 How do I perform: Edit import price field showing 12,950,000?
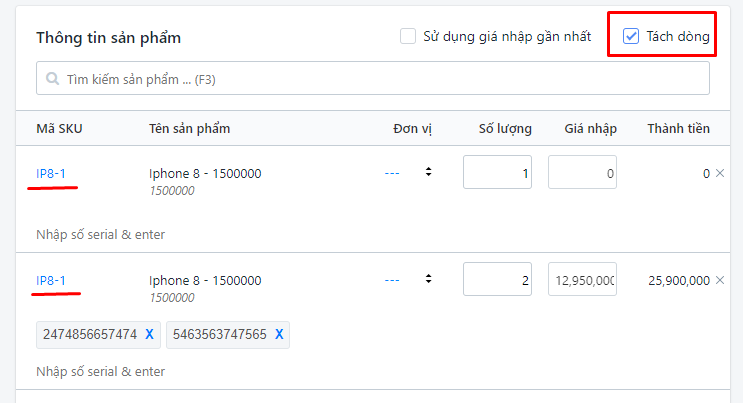(x=582, y=280)
